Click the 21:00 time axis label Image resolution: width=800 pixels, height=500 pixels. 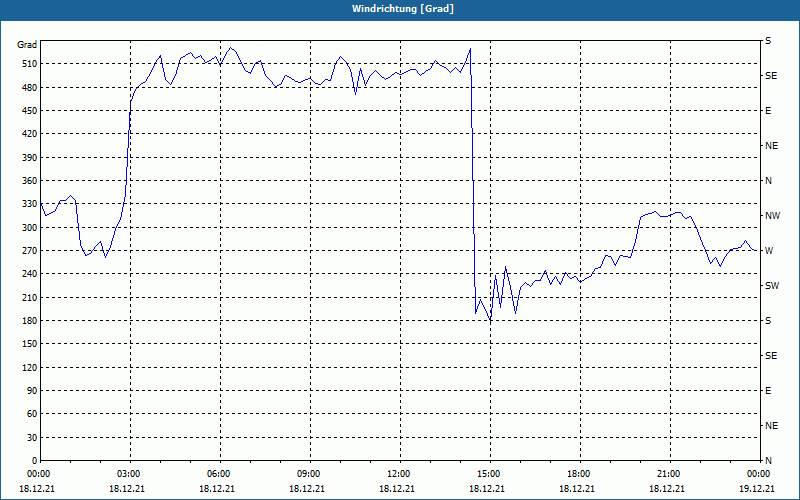[x=667, y=474]
